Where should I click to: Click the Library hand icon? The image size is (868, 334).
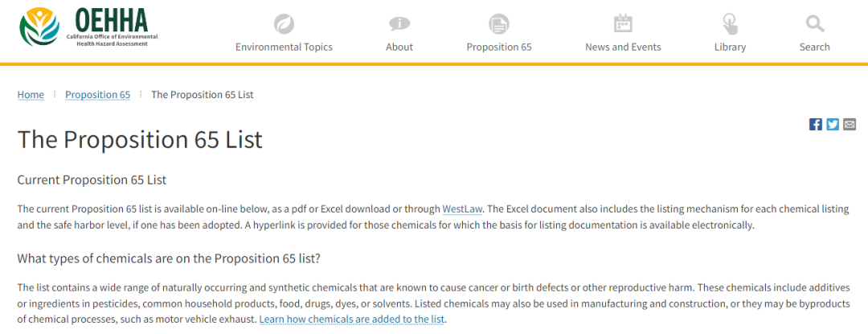pyautogui.click(x=730, y=24)
